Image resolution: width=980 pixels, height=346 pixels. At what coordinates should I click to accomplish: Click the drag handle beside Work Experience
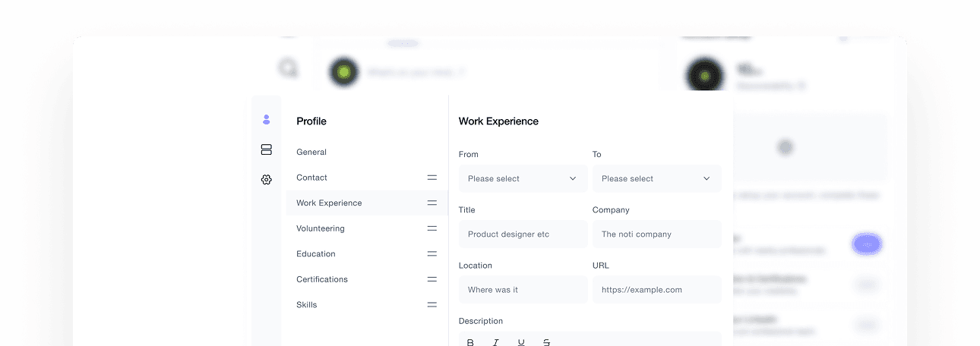tap(432, 203)
